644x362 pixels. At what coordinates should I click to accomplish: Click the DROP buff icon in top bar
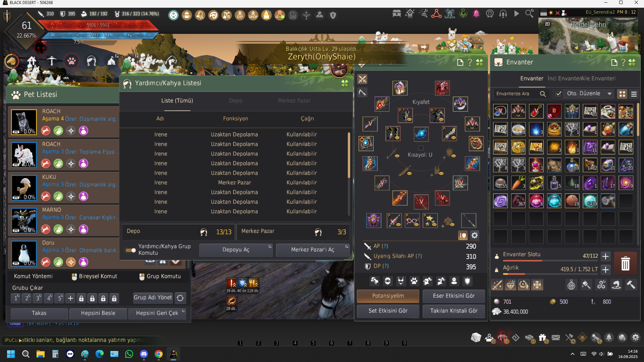click(x=253, y=15)
